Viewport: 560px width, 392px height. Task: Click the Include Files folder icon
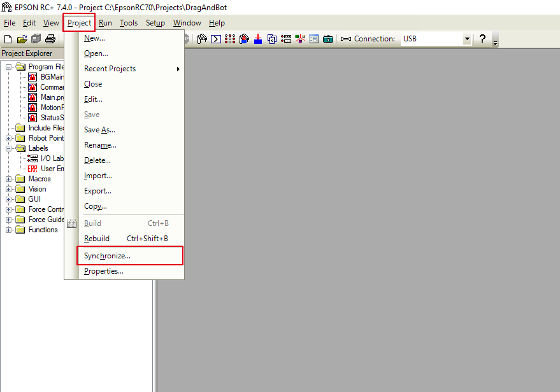point(20,128)
